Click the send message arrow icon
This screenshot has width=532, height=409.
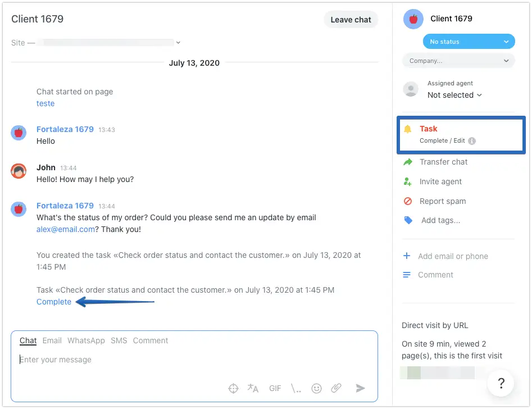361,388
